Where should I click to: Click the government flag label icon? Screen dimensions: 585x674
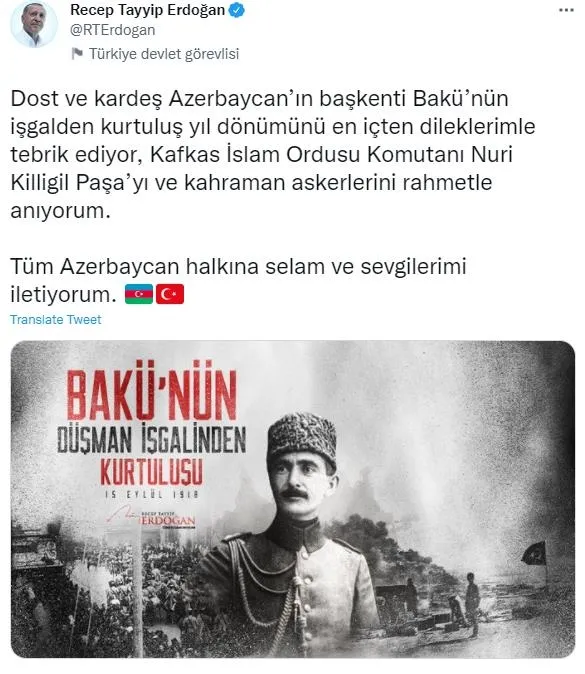(x=77, y=54)
